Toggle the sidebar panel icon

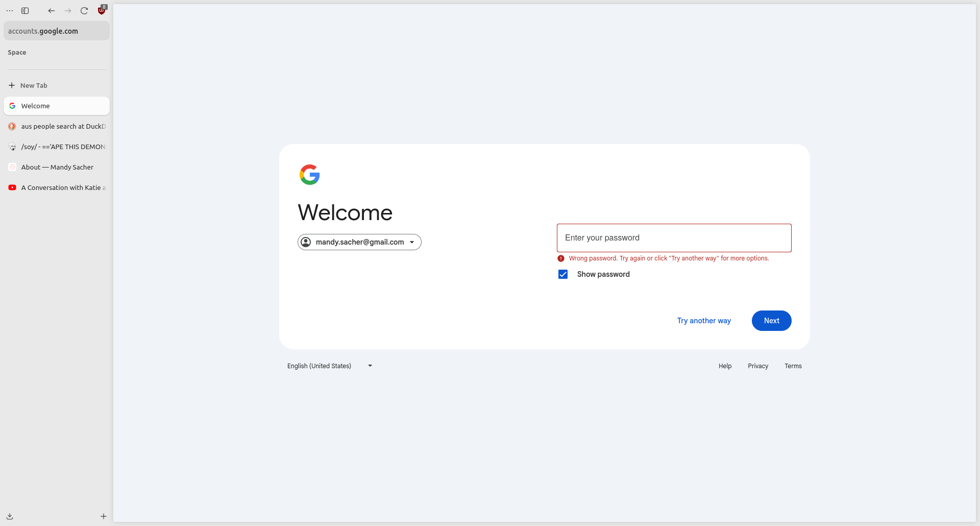[25, 11]
